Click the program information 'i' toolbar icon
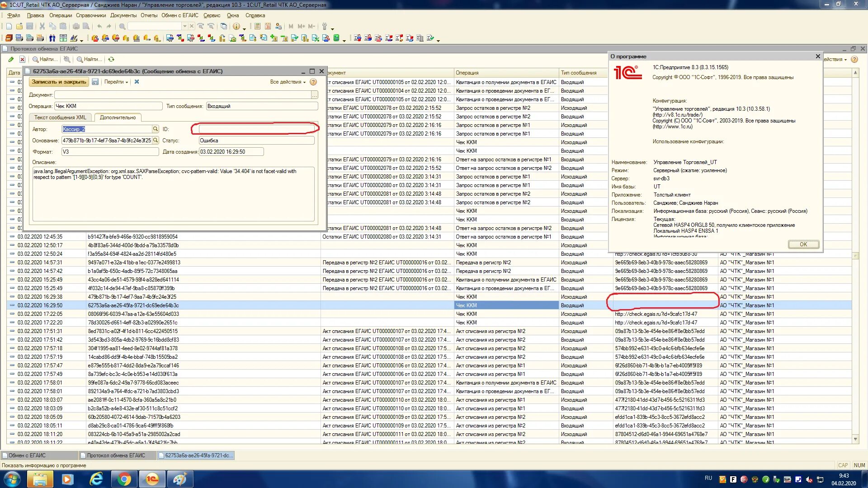 pos(236,26)
